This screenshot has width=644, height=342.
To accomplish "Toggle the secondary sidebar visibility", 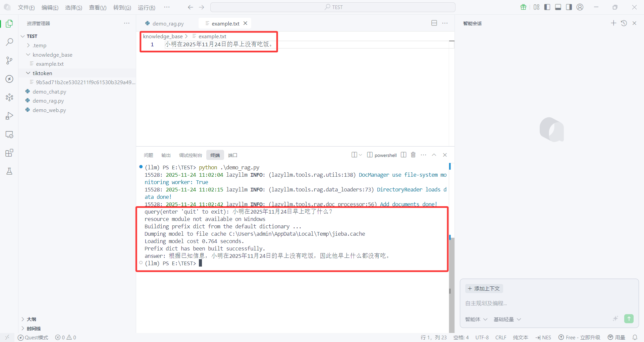I will click(x=569, y=7).
